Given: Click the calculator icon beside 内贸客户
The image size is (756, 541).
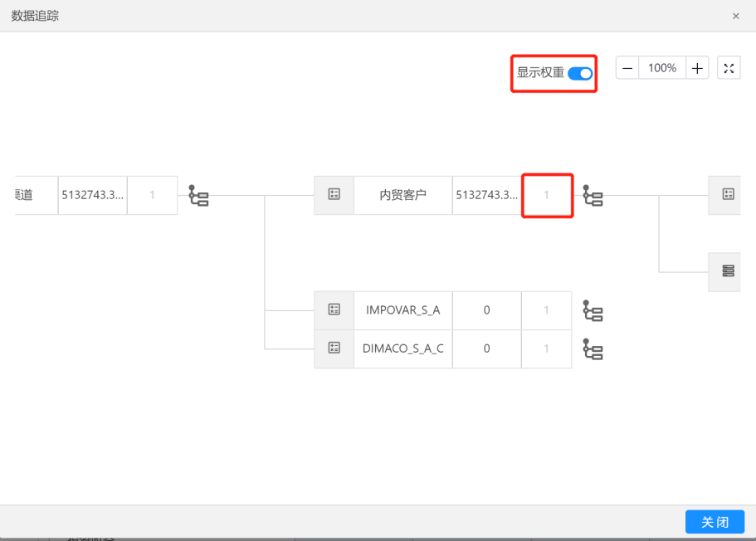Looking at the screenshot, I should pos(334,195).
